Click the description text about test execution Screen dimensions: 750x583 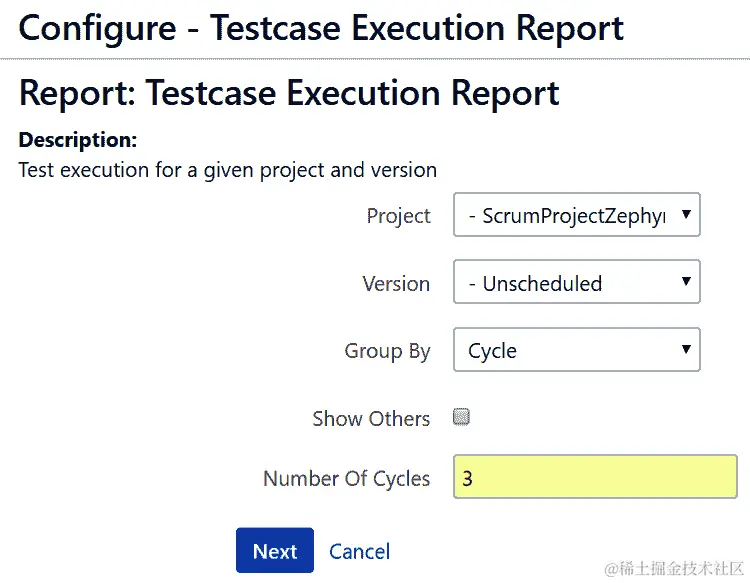(227, 169)
